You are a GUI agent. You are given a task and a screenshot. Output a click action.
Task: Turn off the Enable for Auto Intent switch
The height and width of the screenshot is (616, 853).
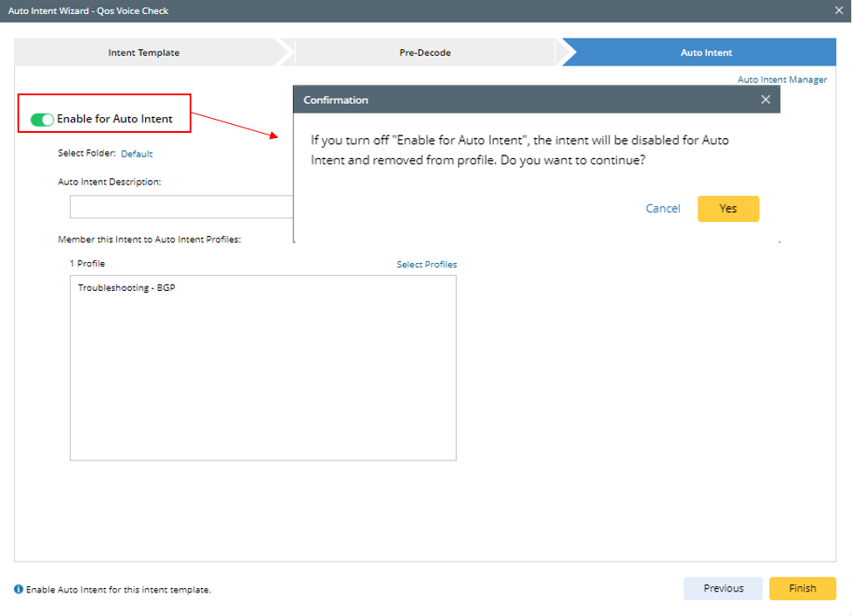pos(42,120)
